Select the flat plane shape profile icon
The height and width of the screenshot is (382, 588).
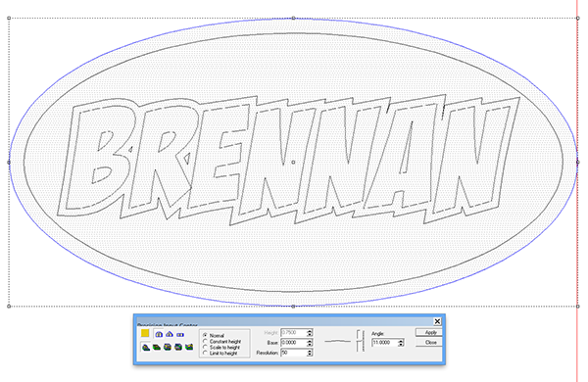[180, 334]
